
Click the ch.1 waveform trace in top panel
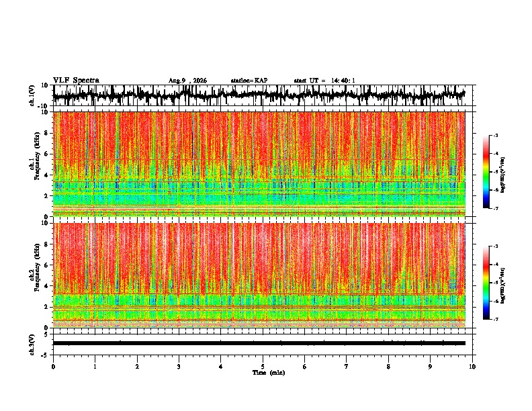259,95
